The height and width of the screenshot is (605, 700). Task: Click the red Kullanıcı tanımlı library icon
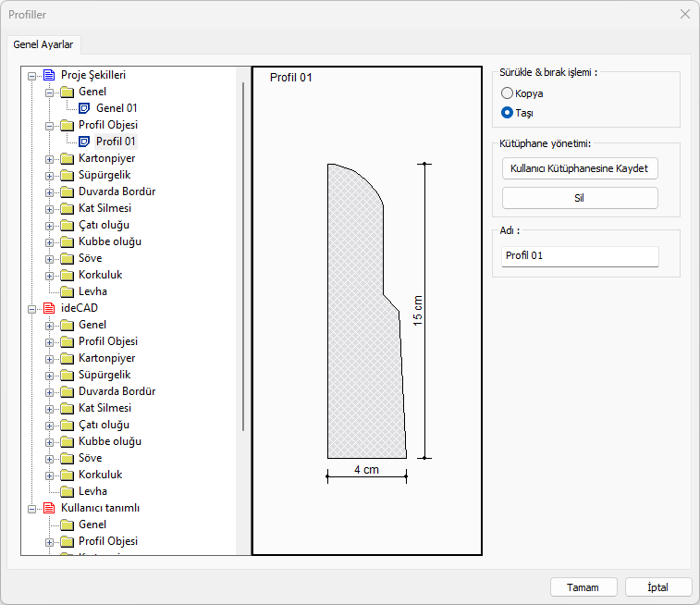[x=49, y=508]
